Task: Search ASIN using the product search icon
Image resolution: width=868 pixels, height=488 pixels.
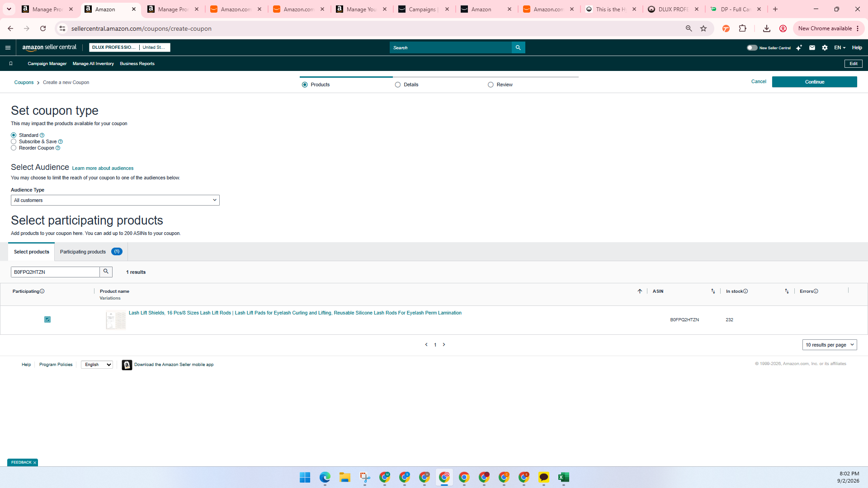Action: click(106, 272)
